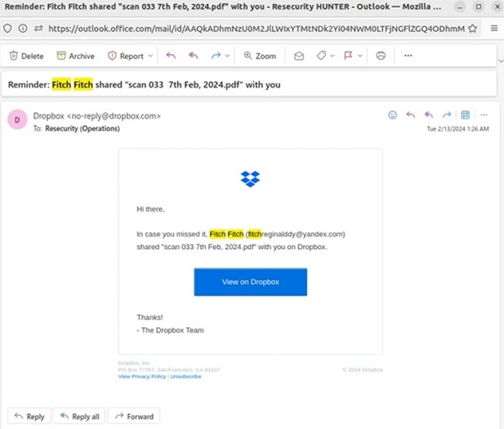Viewport: 504px width, 429px height.
Task: Report this message as suspicious
Action: click(x=126, y=56)
